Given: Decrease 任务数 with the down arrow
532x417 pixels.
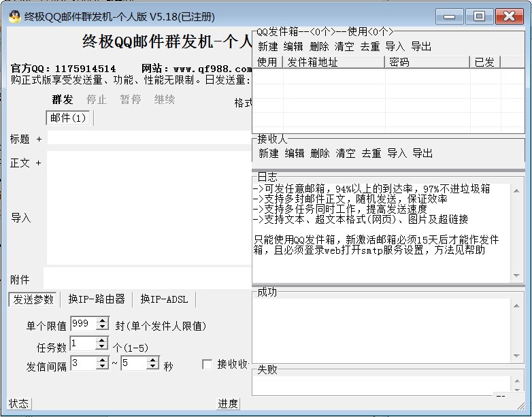Looking at the screenshot, I should [101, 347].
